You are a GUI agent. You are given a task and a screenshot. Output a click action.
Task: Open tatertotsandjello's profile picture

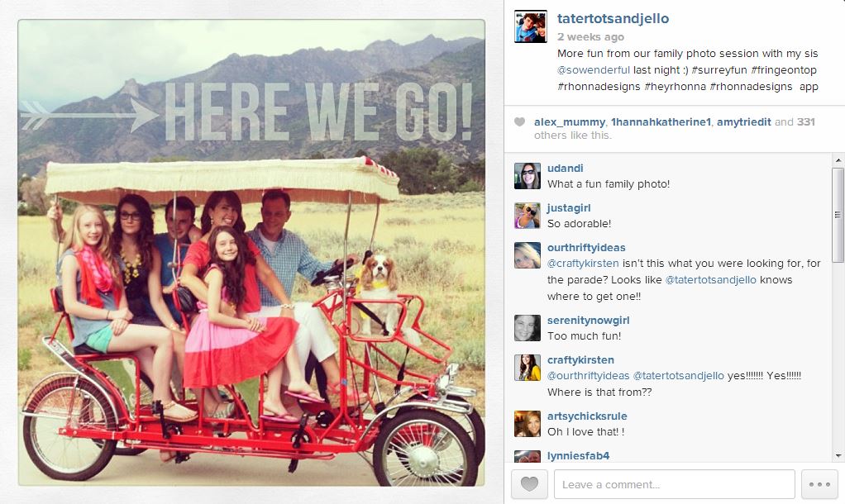(x=530, y=26)
